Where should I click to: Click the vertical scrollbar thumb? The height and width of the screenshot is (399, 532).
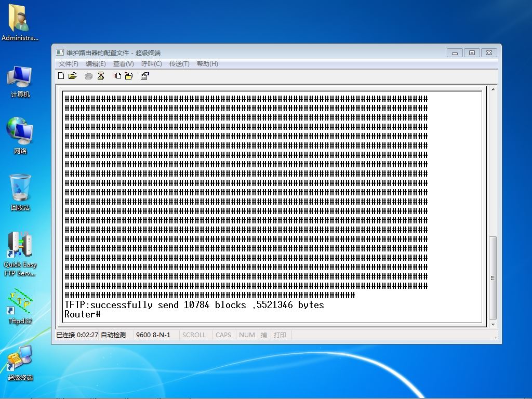click(x=493, y=277)
